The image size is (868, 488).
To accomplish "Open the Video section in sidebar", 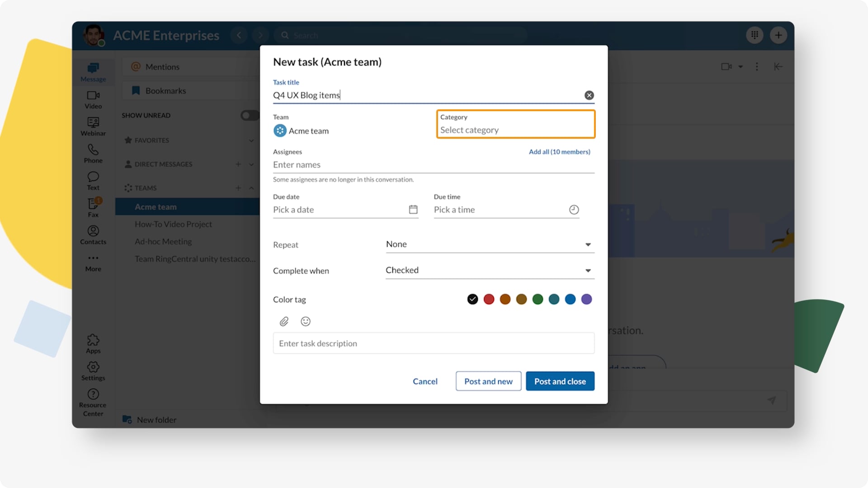I will pyautogui.click(x=93, y=99).
